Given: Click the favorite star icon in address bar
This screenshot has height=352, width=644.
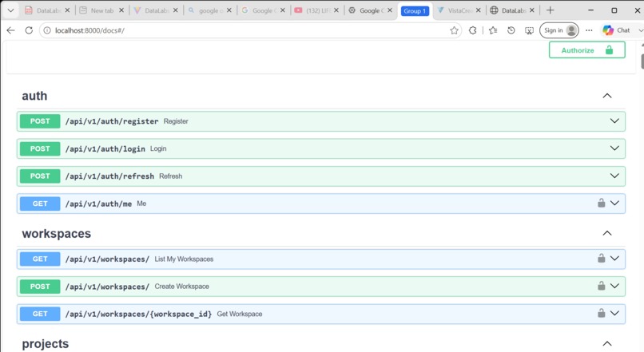Looking at the screenshot, I should tap(454, 30).
